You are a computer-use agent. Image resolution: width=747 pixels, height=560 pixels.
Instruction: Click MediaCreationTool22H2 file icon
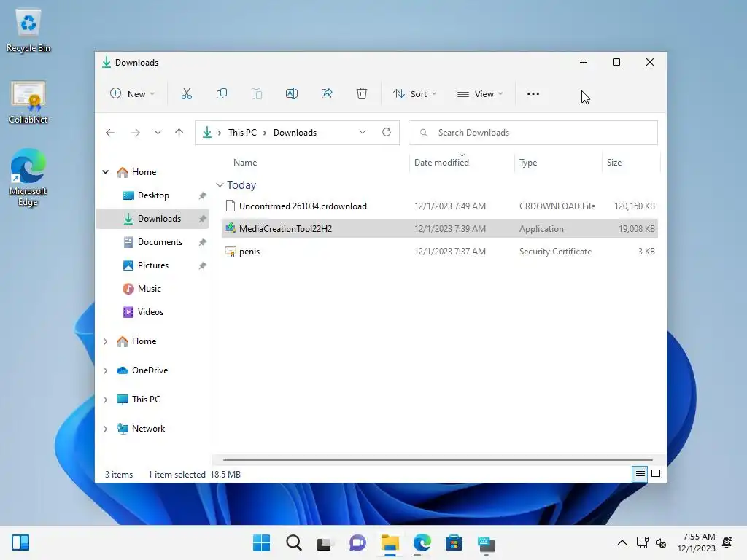click(x=231, y=228)
